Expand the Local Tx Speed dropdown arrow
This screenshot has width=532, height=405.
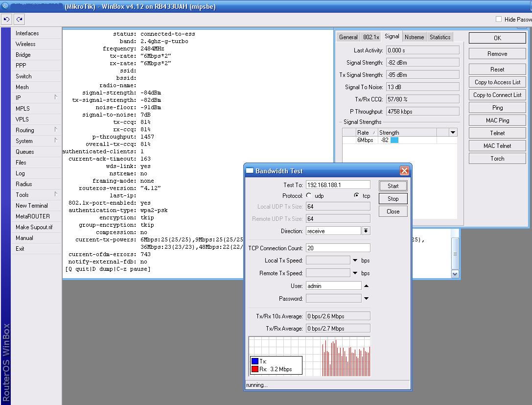coord(355,261)
